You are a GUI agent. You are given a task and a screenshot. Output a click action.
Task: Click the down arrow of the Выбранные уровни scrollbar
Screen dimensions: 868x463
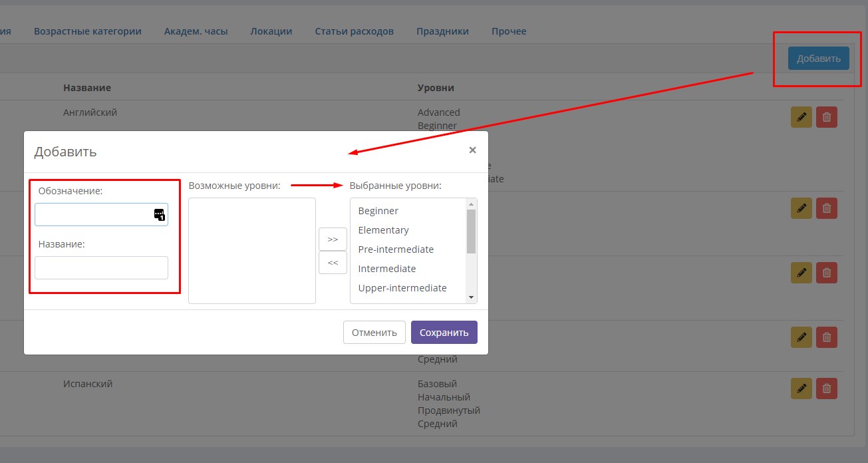[472, 297]
